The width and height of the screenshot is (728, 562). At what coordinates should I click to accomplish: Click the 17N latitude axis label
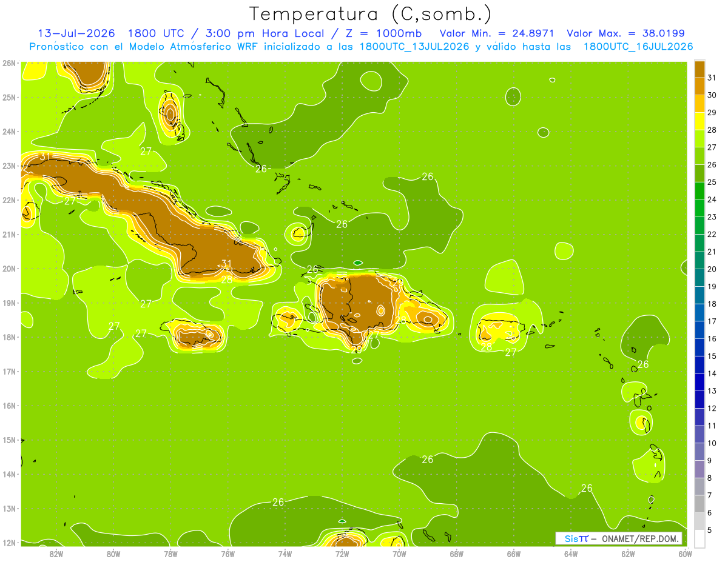(9, 371)
